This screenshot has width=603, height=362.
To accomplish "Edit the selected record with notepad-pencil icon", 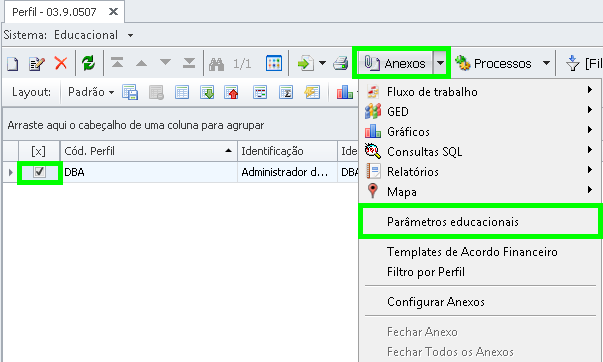I will pos(37,63).
